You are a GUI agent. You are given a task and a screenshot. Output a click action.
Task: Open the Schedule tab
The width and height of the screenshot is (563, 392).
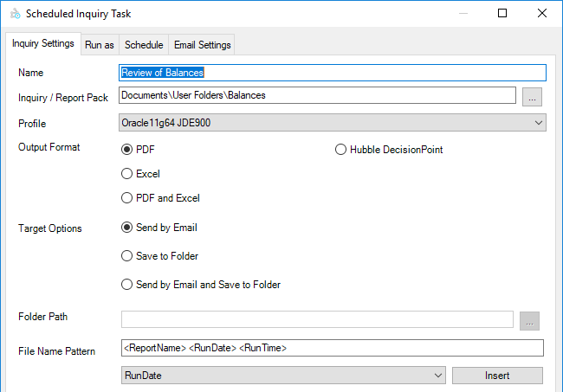click(x=143, y=45)
